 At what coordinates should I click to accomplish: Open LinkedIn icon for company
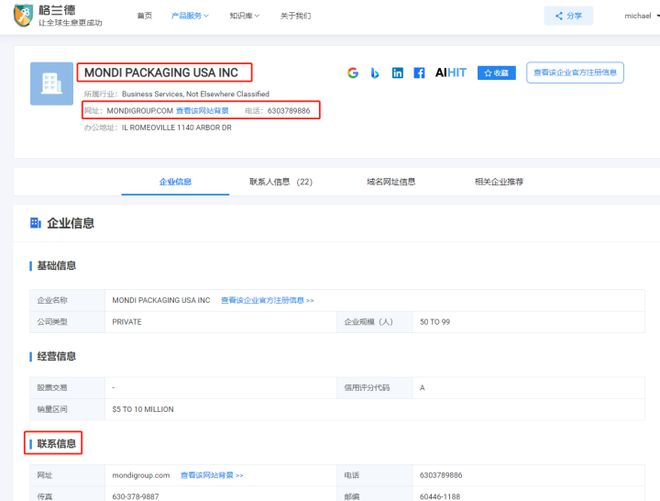click(x=397, y=73)
